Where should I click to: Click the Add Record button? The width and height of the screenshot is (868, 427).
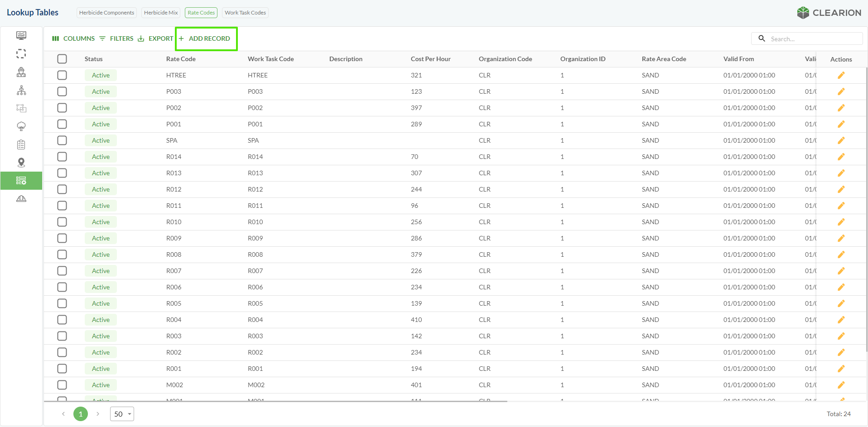(206, 38)
